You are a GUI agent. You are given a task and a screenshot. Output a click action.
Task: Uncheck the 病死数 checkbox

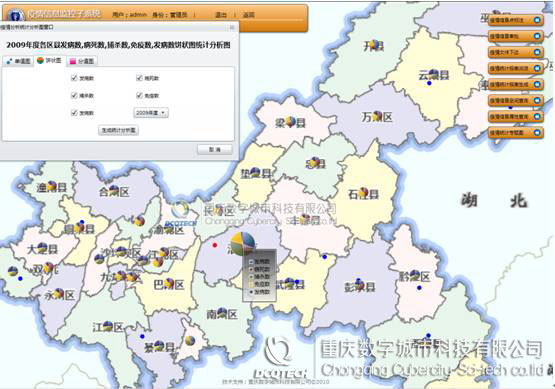[x=139, y=78]
